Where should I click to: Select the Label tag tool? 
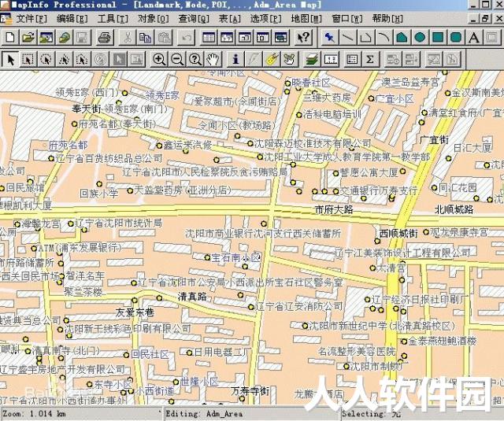point(272,59)
